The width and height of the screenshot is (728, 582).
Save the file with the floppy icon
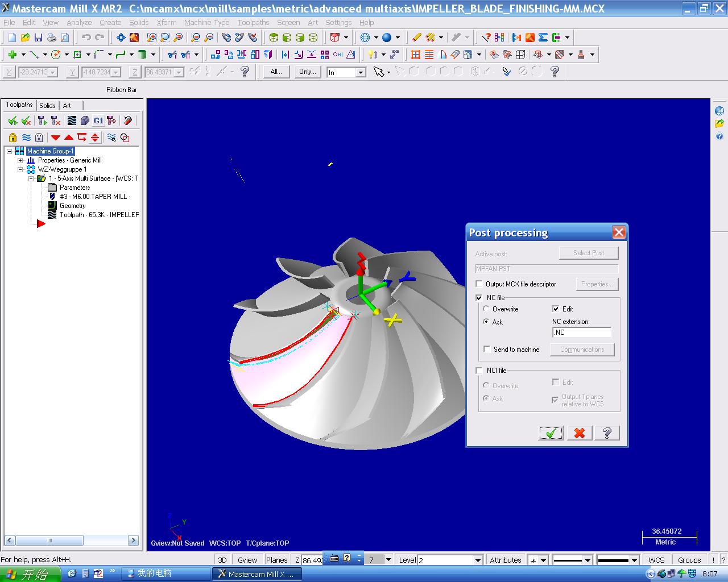[x=38, y=38]
